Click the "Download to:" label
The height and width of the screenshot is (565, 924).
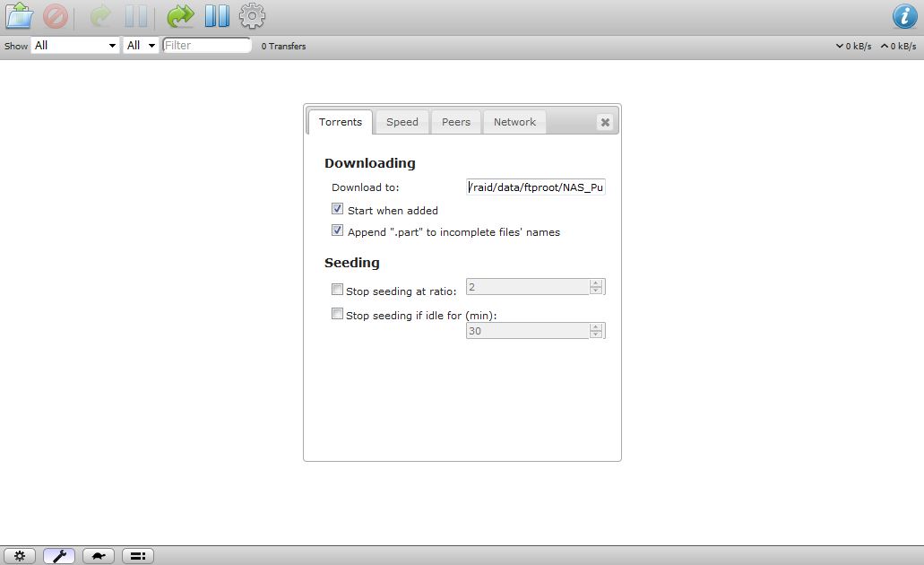[366, 187]
